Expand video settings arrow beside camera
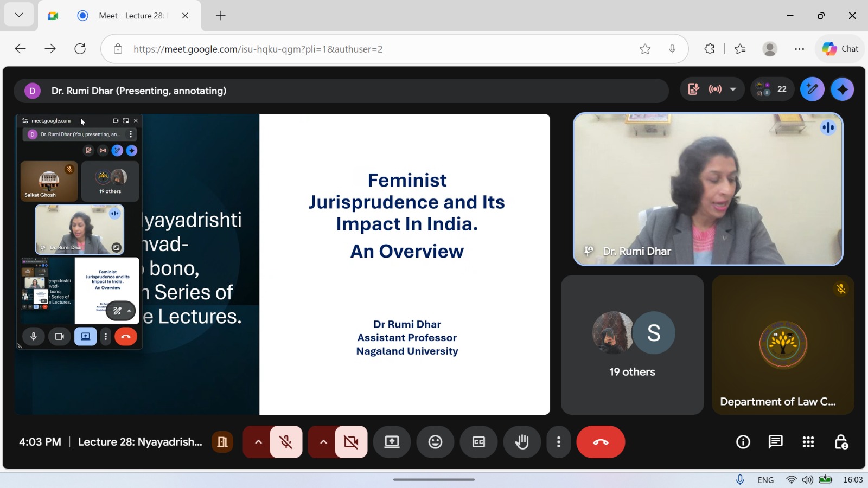The width and height of the screenshot is (868, 488). tap(323, 442)
